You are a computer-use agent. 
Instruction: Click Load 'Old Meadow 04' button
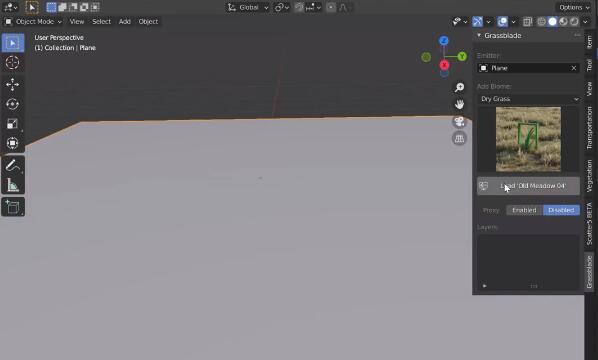point(528,186)
